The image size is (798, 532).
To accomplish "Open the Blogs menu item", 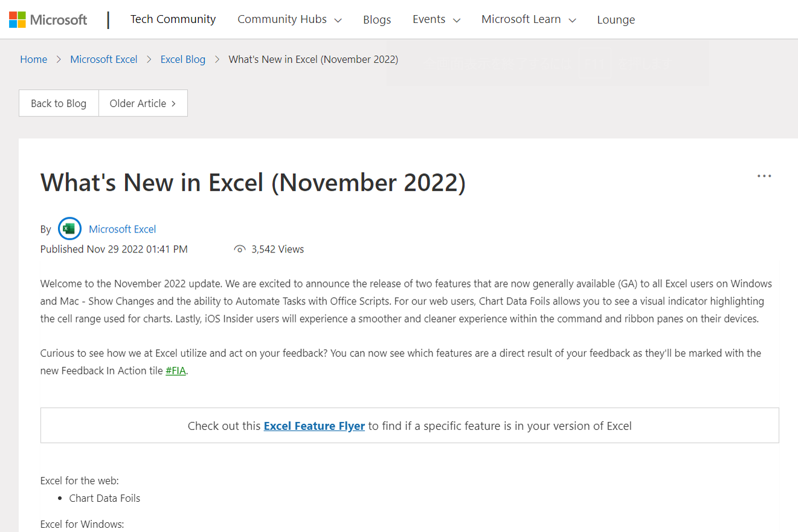I will click(x=377, y=19).
